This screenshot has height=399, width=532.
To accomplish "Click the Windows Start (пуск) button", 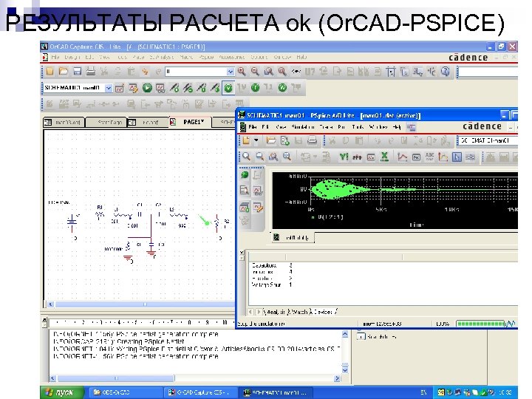I will [61, 392].
